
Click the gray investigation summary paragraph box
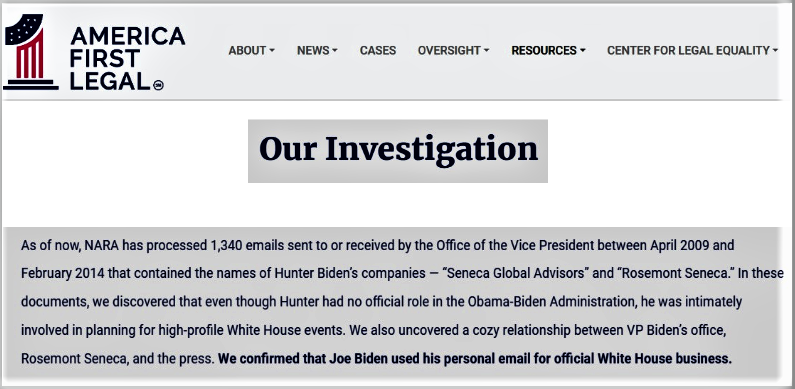pos(392,302)
